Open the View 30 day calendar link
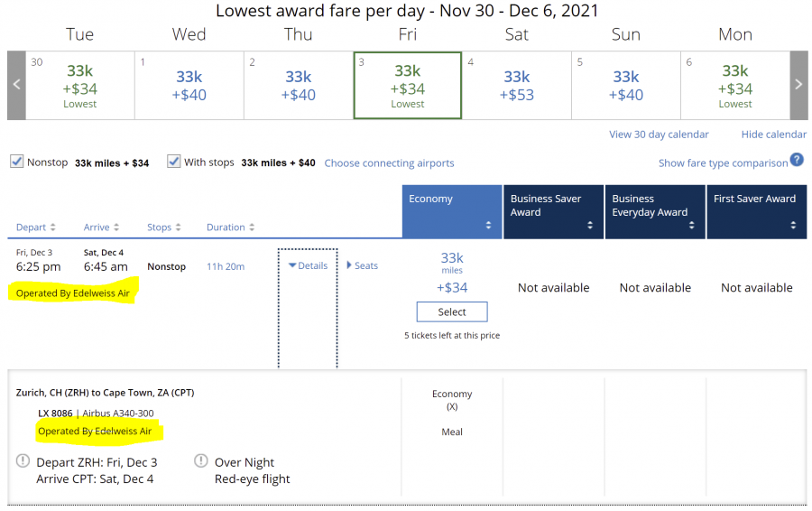Viewport: 812px width, 511px height. coord(659,135)
